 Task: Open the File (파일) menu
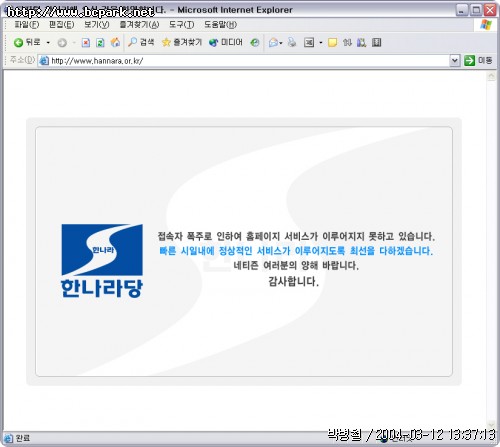tap(27, 25)
